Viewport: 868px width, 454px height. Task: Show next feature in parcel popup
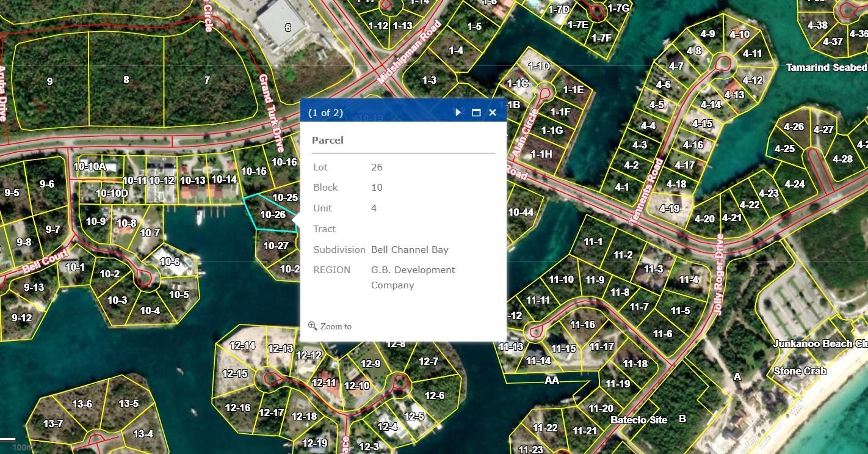pyautogui.click(x=458, y=112)
